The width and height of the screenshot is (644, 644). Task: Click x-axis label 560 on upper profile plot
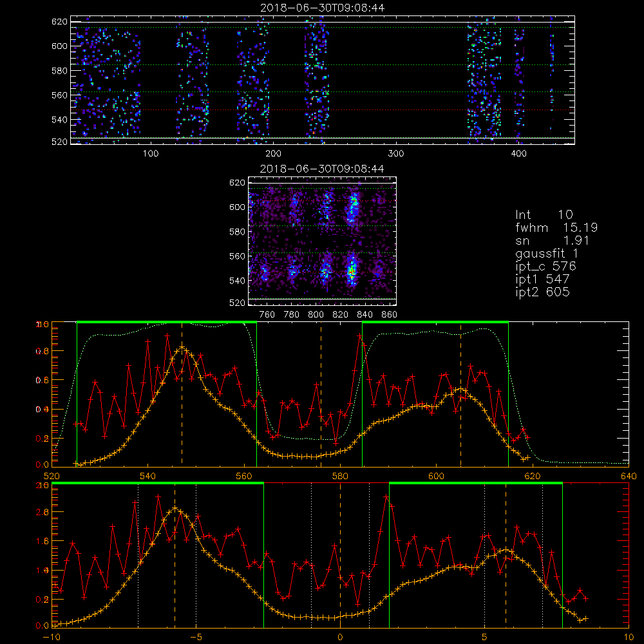click(244, 476)
